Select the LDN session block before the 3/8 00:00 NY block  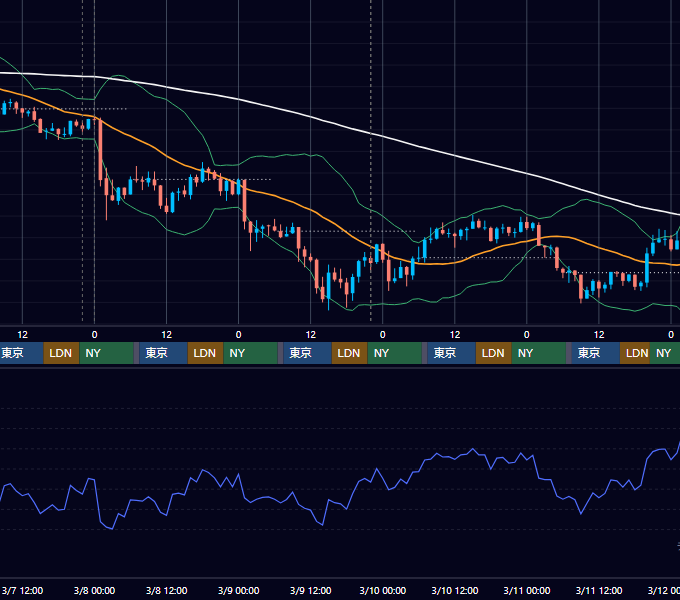[x=61, y=353]
